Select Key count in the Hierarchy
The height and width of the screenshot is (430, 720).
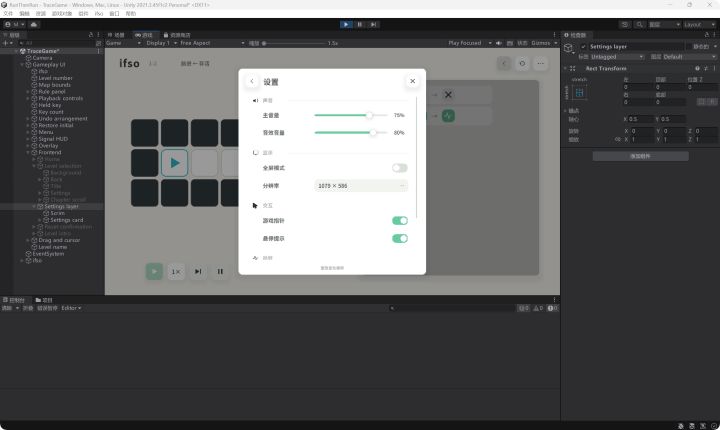click(51, 112)
